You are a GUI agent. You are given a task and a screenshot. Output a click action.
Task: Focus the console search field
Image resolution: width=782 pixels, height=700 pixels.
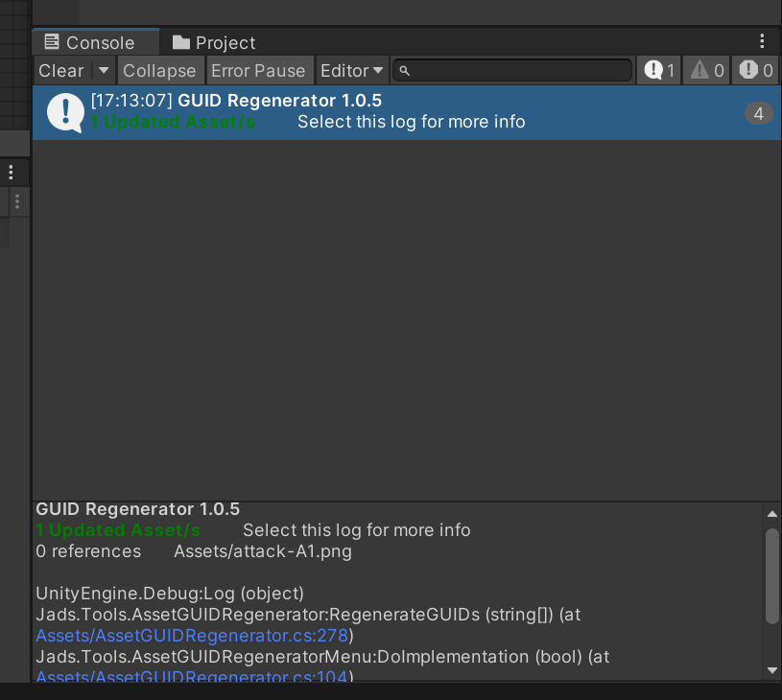pos(512,70)
